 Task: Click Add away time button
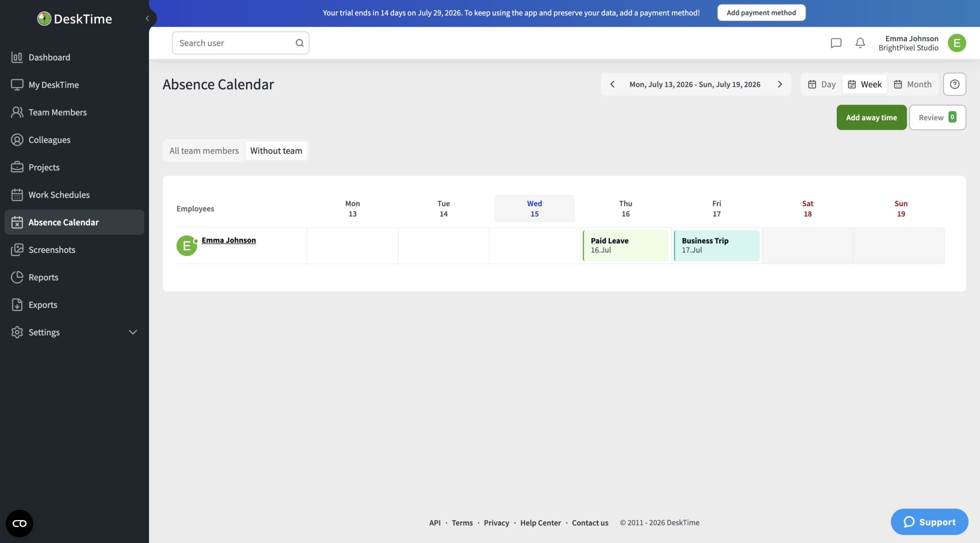871,117
